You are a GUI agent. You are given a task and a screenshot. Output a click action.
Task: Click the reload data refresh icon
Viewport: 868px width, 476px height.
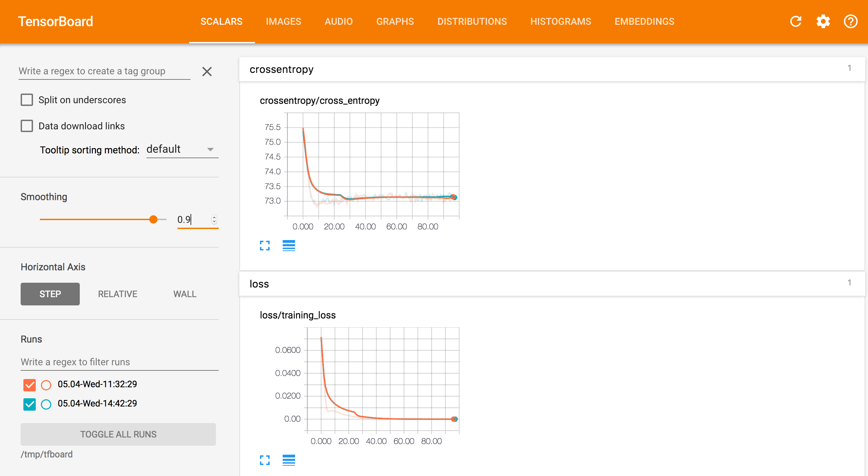796,21
